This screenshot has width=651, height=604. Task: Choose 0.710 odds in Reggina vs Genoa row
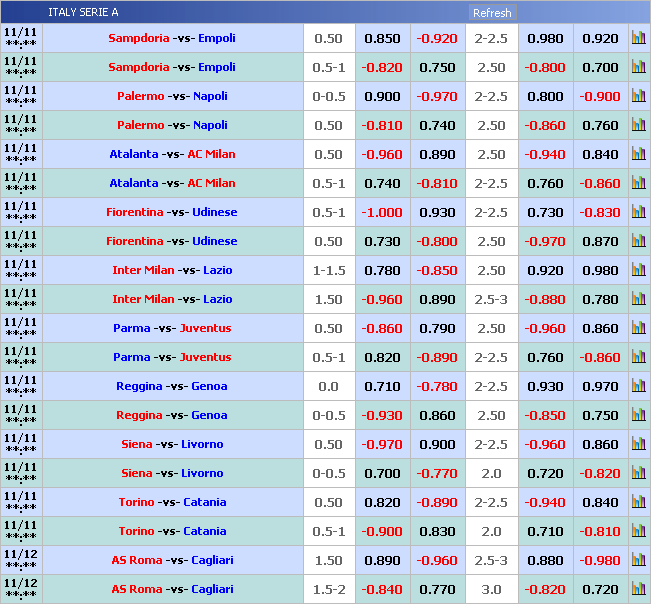click(x=382, y=387)
